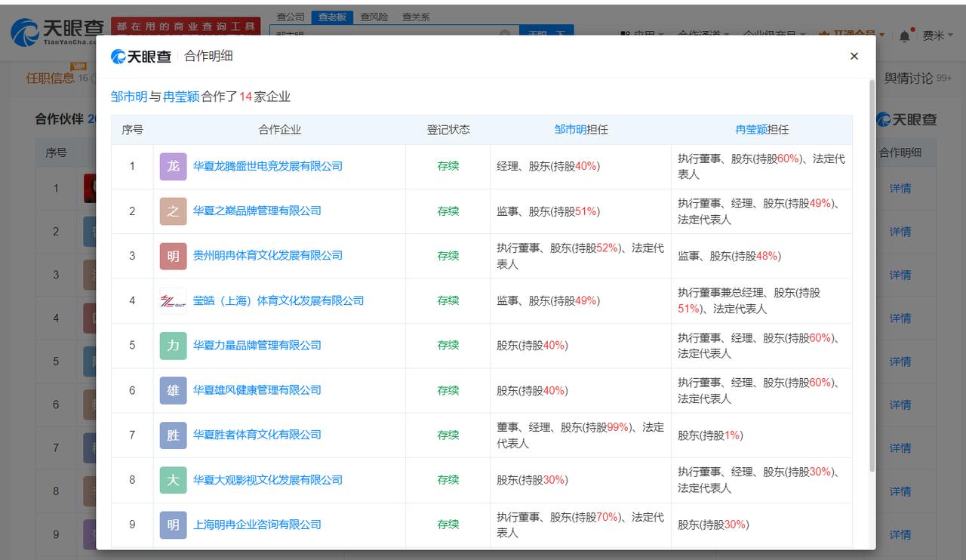Click the 华夏雄风健康管理 logo icon
Image resolution: width=966 pixels, height=560 pixels.
[173, 390]
